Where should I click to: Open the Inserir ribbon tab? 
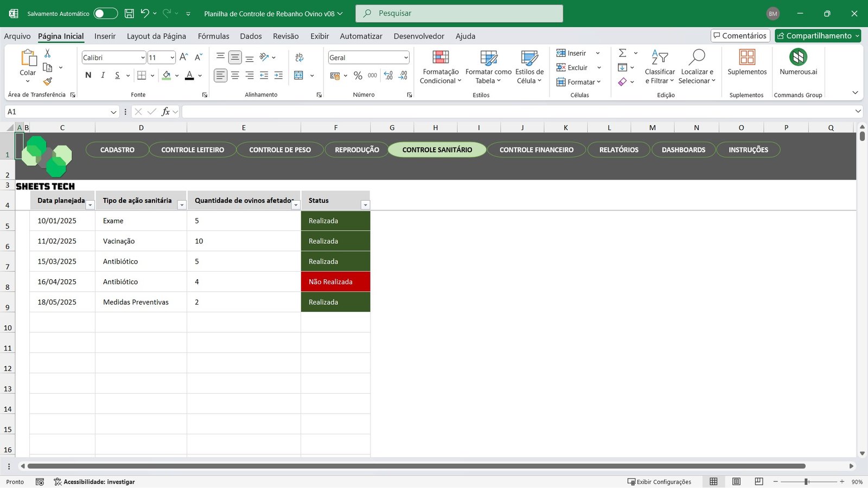[x=105, y=36]
